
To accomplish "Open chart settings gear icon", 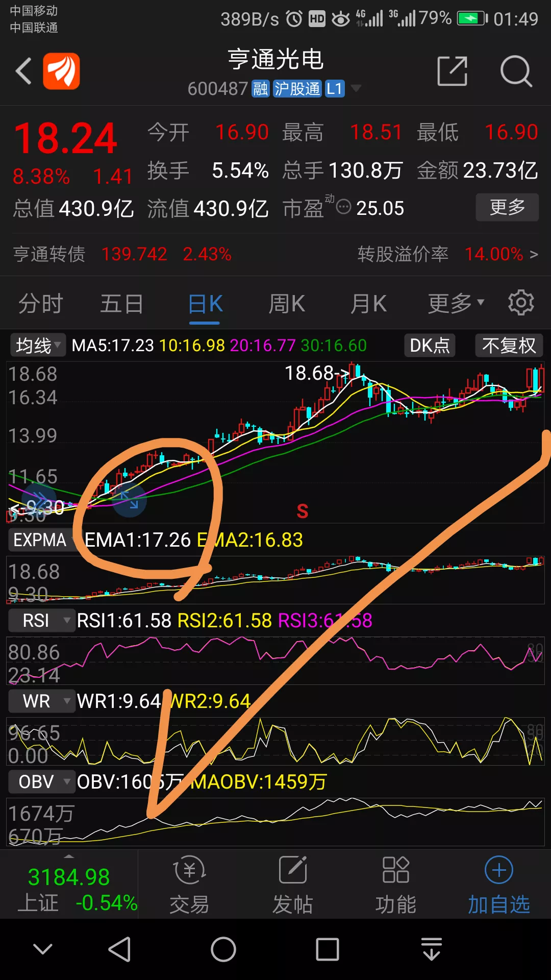I will (x=521, y=303).
